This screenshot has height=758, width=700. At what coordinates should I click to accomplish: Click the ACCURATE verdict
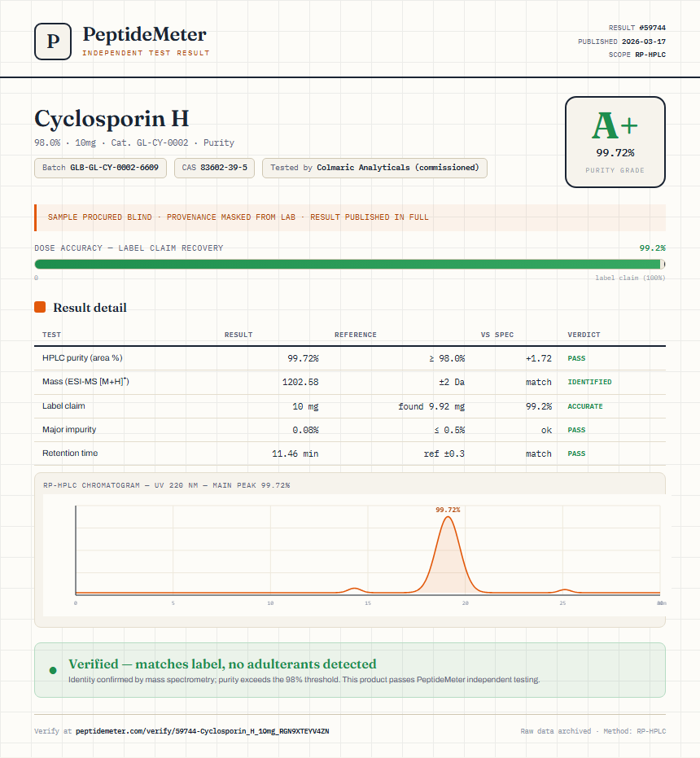pyautogui.click(x=585, y=406)
